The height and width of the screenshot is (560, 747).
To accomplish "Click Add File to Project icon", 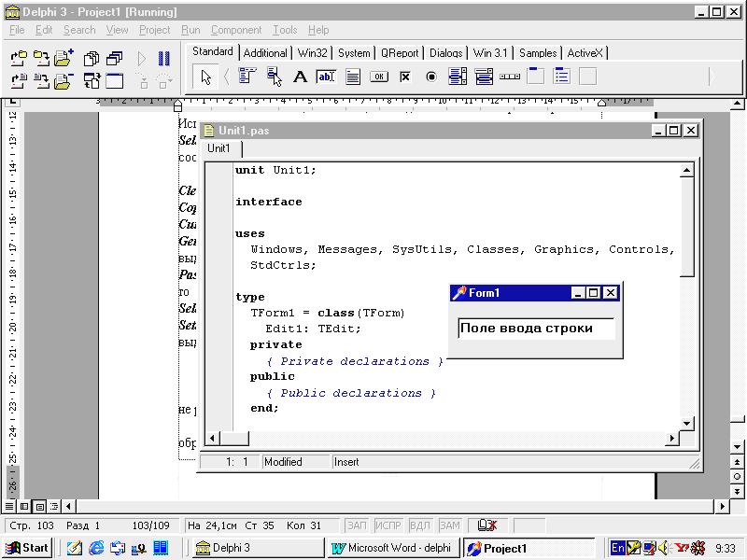I will (63, 58).
